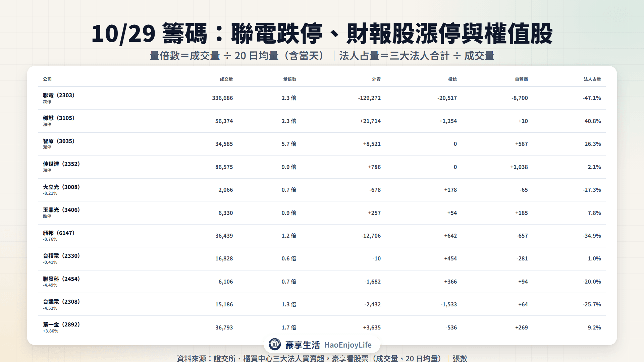Image resolution: width=644 pixels, height=362 pixels.
Task: Click the volume value 2,066
Action: click(226, 190)
